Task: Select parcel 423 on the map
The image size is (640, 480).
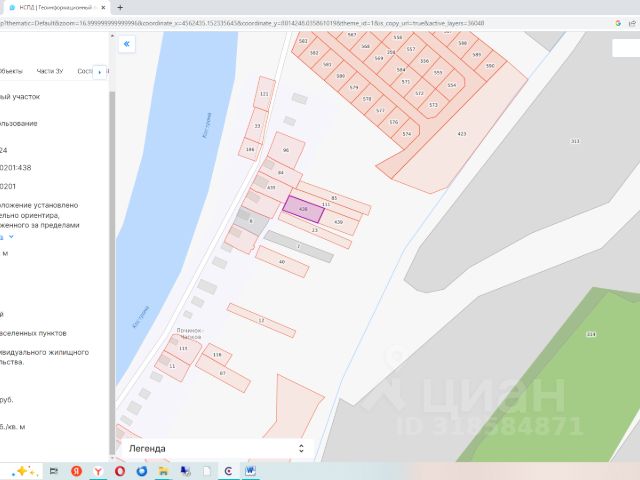Action: (x=462, y=134)
